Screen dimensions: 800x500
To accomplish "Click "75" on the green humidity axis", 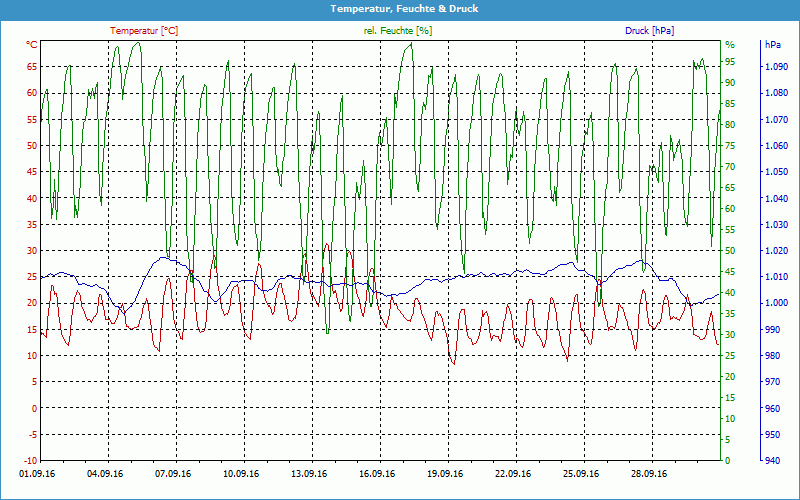I will point(730,145).
